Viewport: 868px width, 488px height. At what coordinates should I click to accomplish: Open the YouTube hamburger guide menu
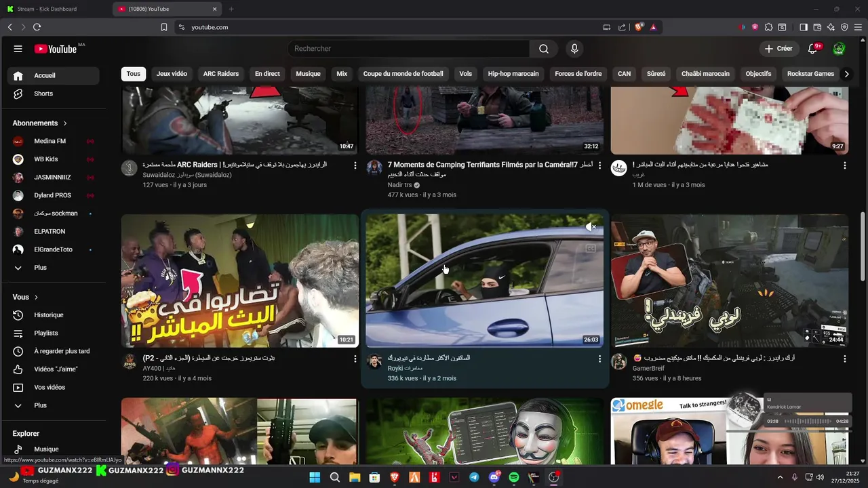tap(18, 49)
